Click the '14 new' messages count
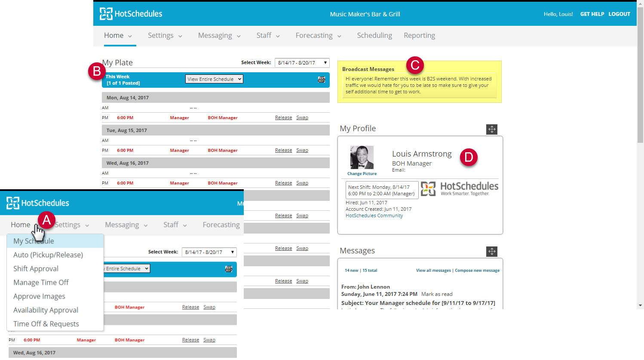The width and height of the screenshot is (644, 360). click(x=351, y=271)
